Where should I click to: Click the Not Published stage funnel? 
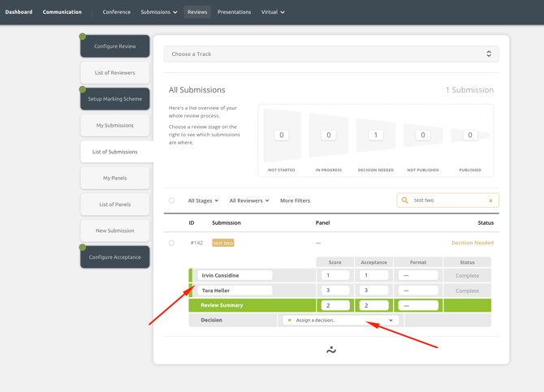pyautogui.click(x=422, y=136)
